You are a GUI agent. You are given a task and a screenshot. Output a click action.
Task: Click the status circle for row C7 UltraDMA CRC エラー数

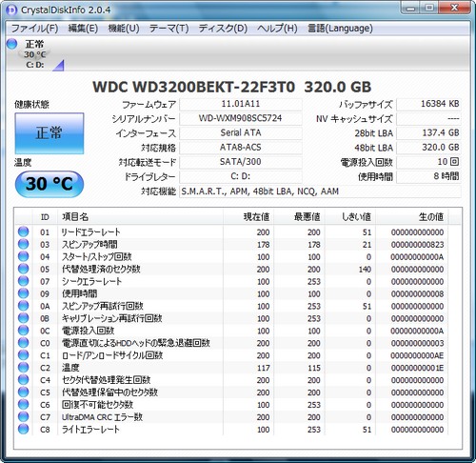(23, 416)
